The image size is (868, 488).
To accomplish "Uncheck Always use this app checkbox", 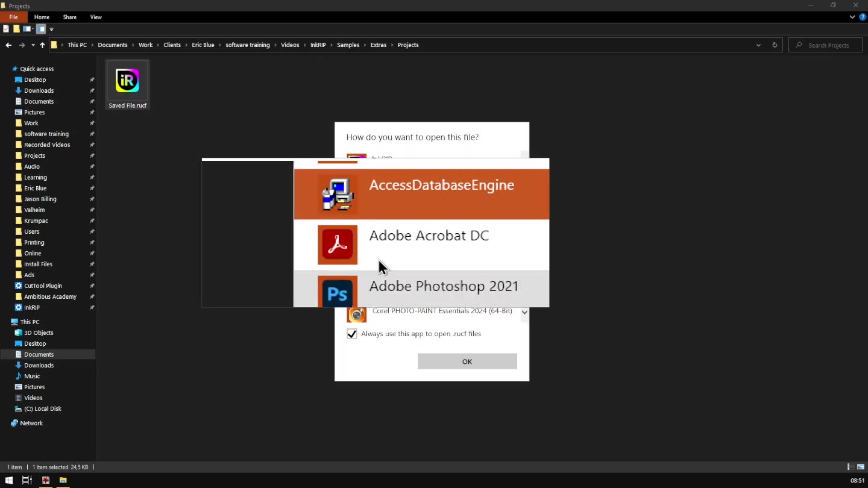I will (352, 334).
